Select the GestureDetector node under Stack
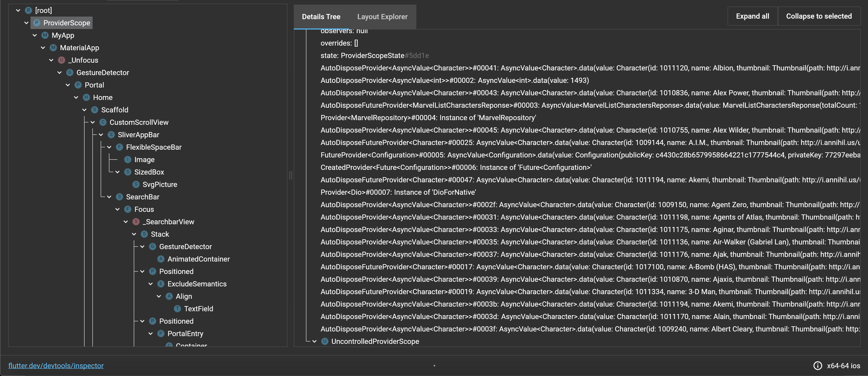Image resolution: width=868 pixels, height=376 pixels. (x=185, y=247)
